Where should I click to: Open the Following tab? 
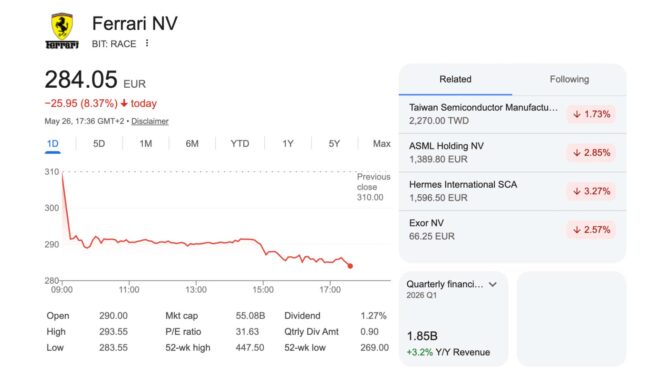click(569, 79)
